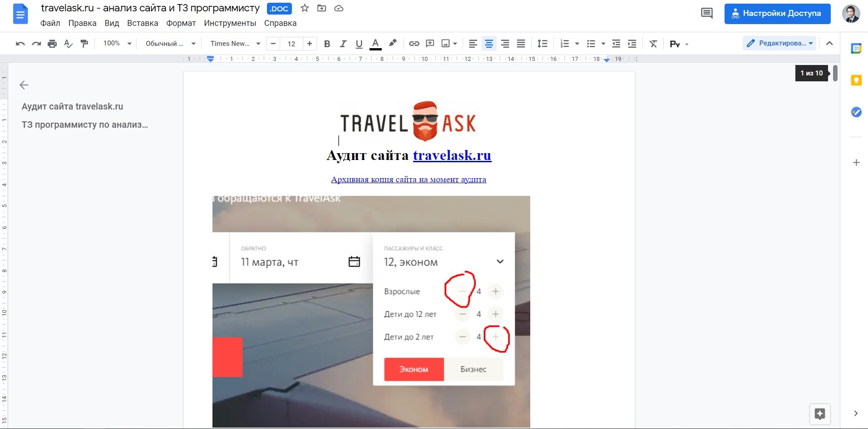
Task: Toggle underline formatting
Action: point(359,44)
